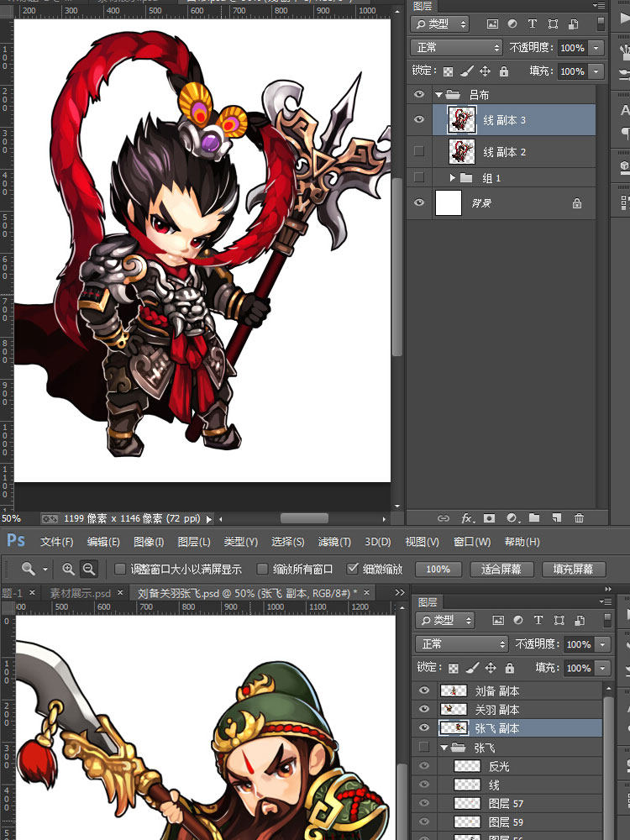Create a new group folder
This screenshot has width=630, height=840.
pos(534,517)
